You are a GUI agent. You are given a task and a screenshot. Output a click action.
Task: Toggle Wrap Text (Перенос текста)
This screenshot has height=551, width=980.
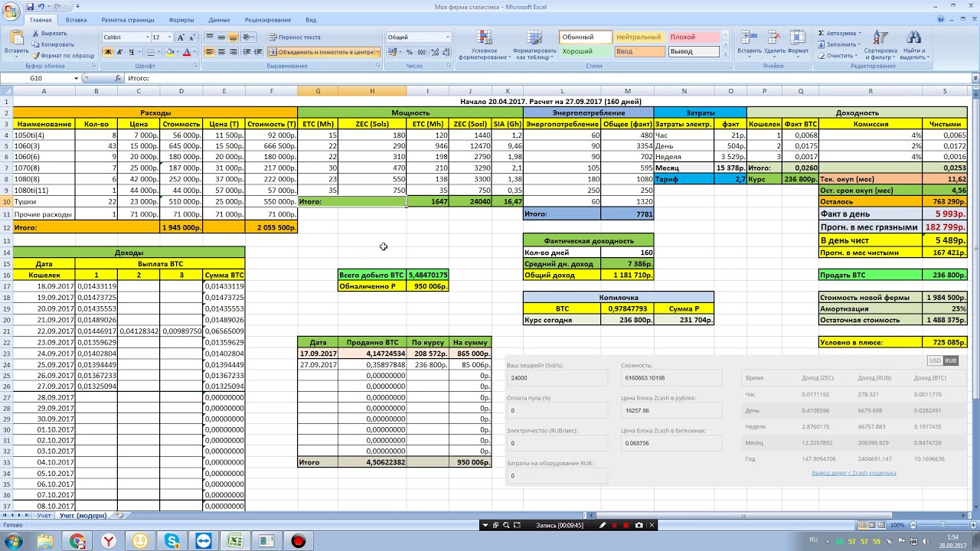[294, 37]
